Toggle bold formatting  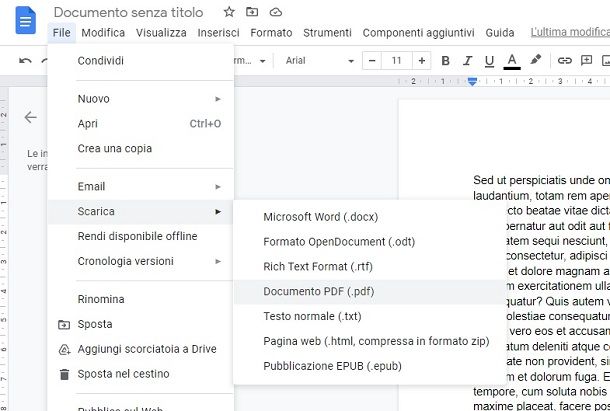[x=445, y=61]
